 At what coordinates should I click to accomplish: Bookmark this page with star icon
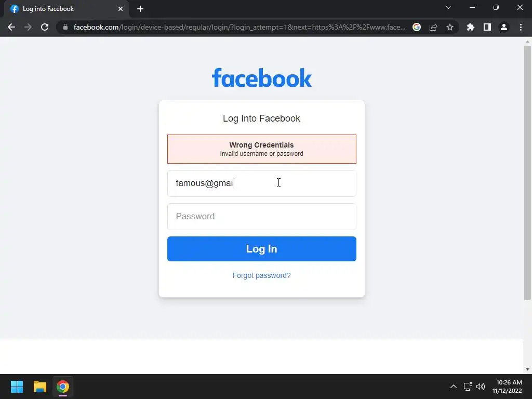[x=450, y=27]
